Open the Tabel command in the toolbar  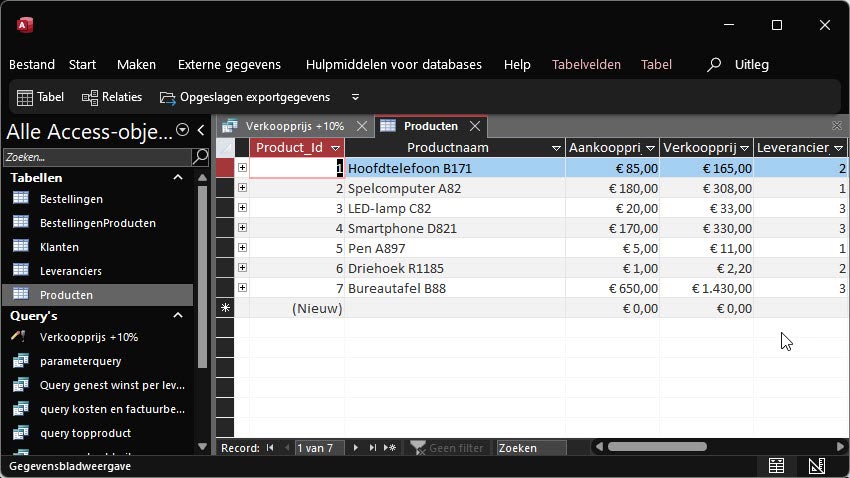pyautogui.click(x=41, y=97)
